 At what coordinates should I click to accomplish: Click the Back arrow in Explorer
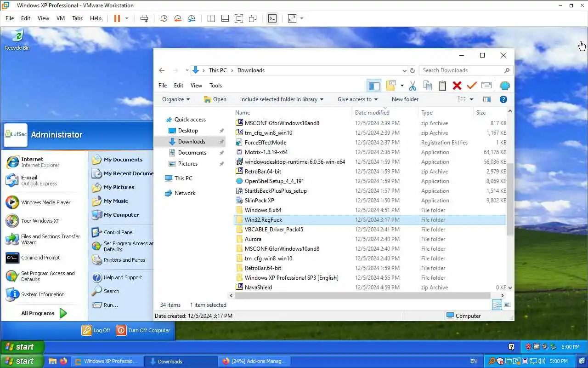click(162, 70)
